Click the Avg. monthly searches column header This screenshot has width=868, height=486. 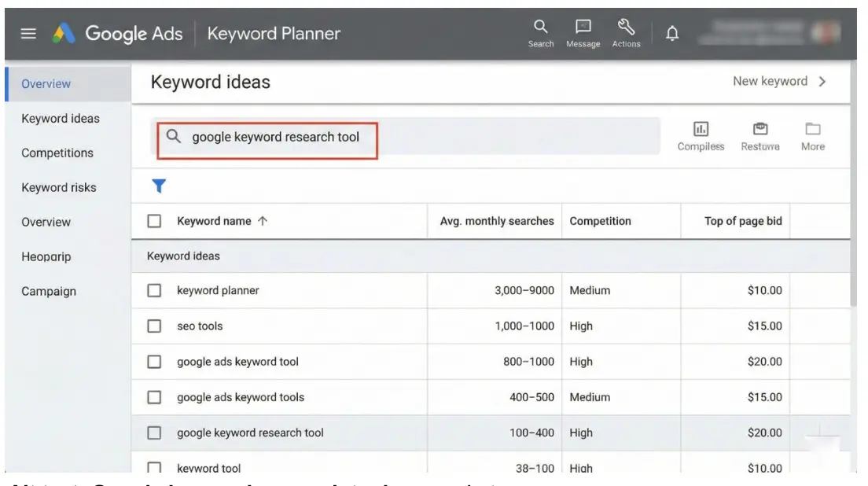pos(497,221)
